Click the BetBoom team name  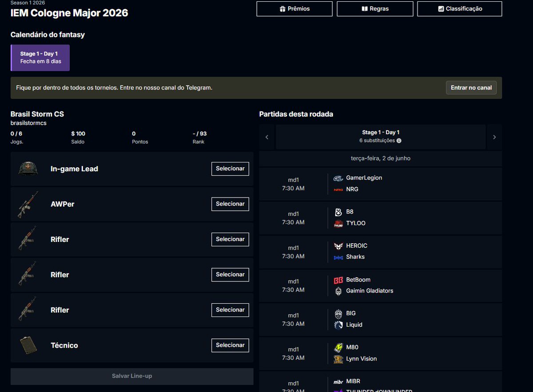358,280
